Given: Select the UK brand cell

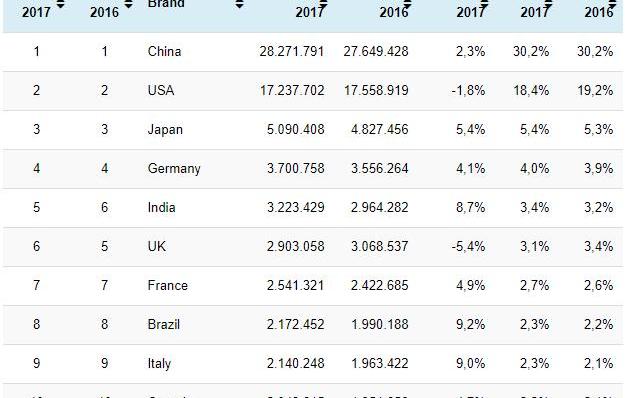Looking at the screenshot, I should (156, 246).
